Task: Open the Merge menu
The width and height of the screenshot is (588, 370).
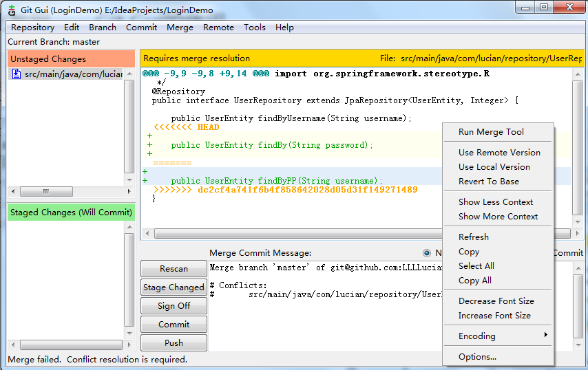Action: (x=180, y=28)
